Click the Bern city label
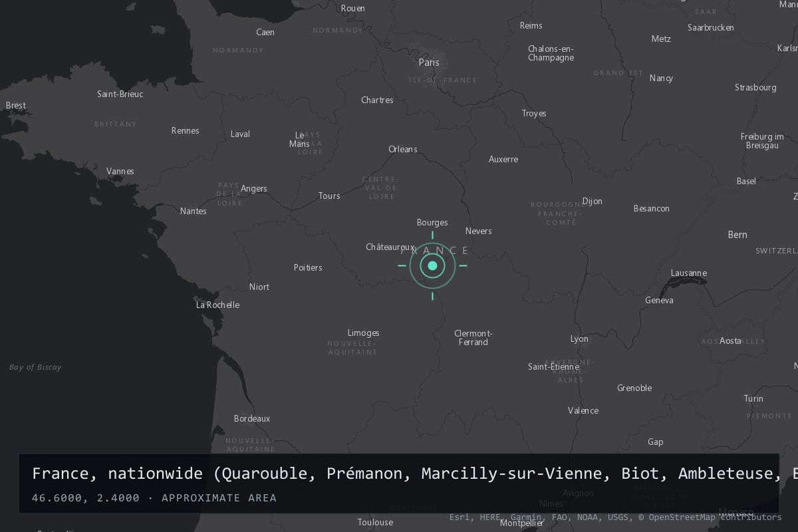Image resolution: width=798 pixels, height=532 pixels. [737, 235]
